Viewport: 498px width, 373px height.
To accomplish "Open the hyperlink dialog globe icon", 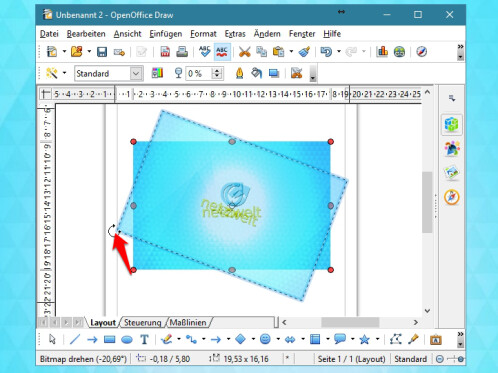I will coord(399,52).
